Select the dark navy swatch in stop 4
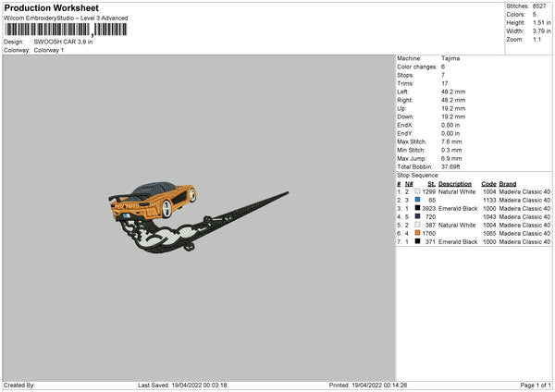 (x=417, y=216)
